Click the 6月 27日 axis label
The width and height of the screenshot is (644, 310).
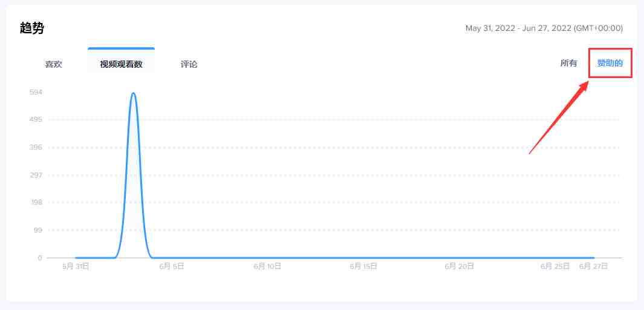[593, 266]
